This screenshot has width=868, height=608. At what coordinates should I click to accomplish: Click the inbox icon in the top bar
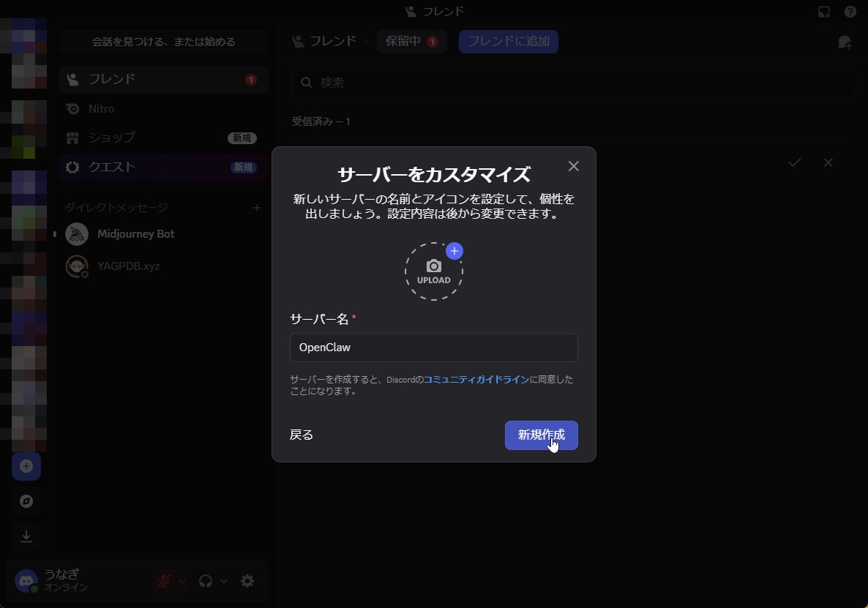pos(823,11)
